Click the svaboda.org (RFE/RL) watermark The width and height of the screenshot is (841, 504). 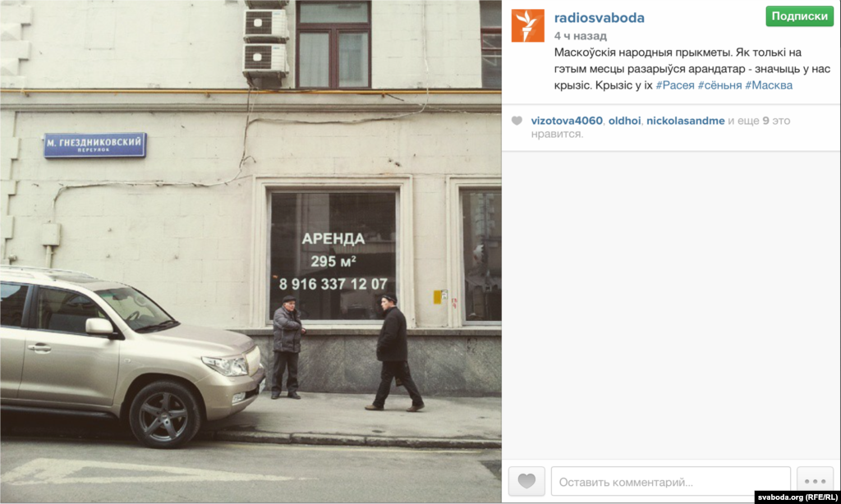[x=797, y=497]
